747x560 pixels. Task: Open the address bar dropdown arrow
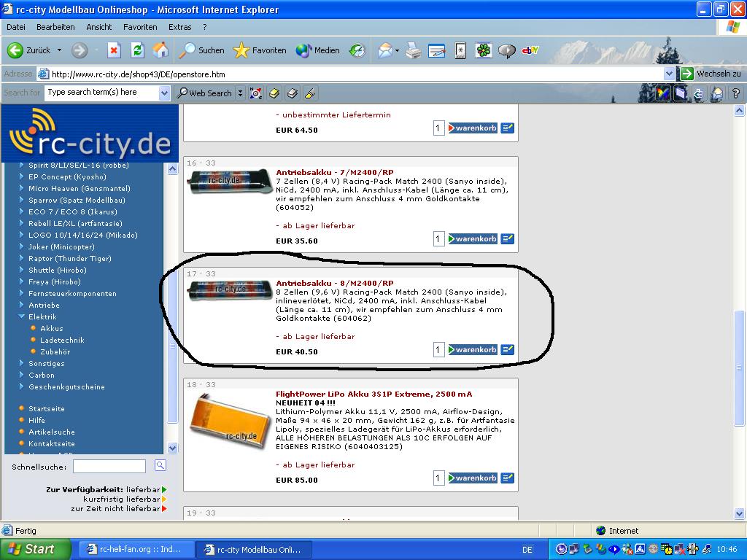pos(669,74)
